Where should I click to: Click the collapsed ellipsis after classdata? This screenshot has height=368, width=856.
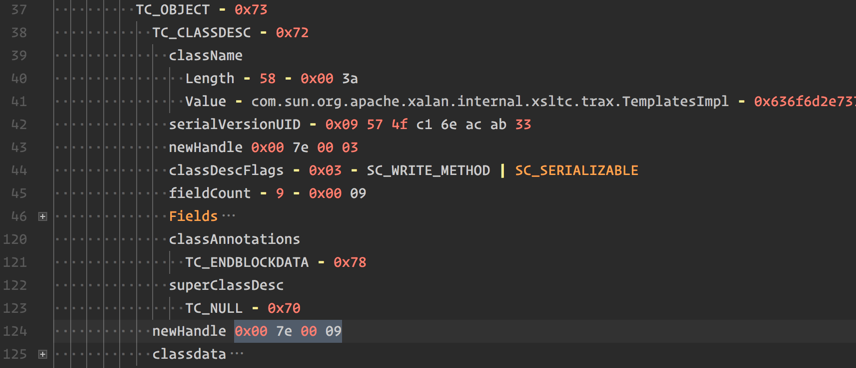coord(236,354)
